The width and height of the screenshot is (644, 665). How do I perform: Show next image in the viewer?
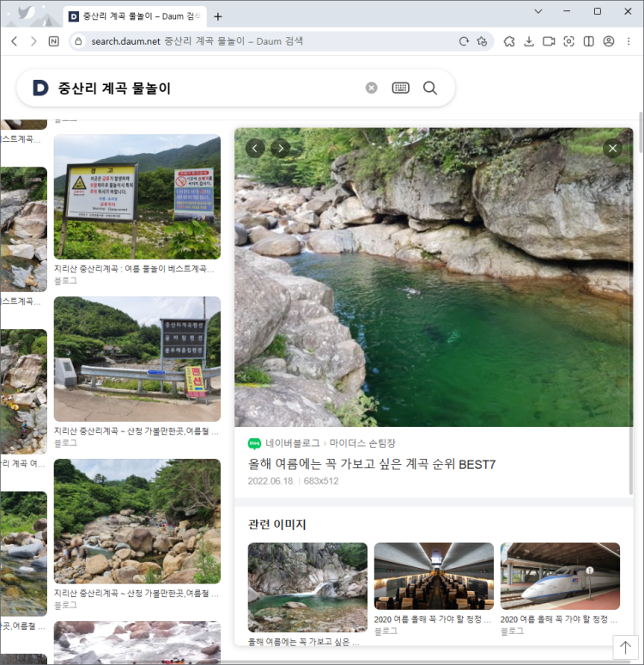280,149
